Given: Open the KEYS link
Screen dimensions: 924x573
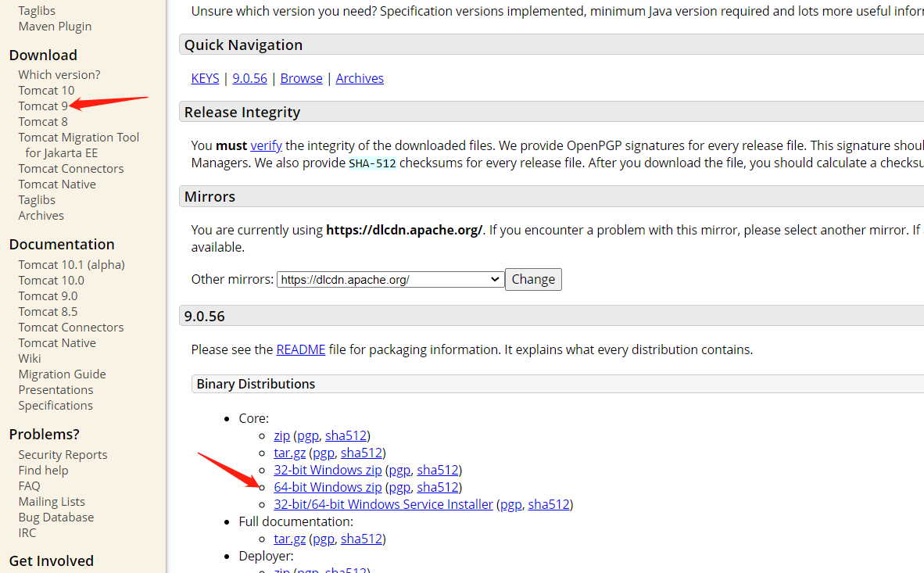Looking at the screenshot, I should (205, 78).
